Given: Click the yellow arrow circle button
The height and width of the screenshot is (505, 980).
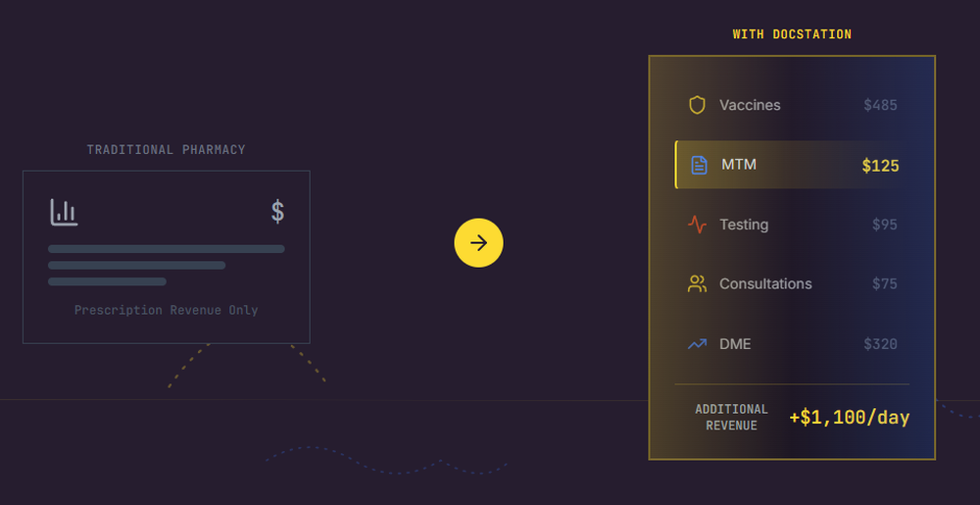Looking at the screenshot, I should (479, 242).
